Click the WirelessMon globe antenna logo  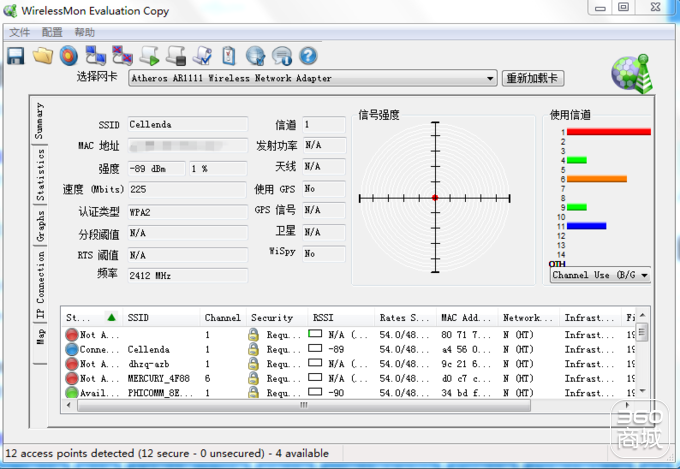tap(632, 74)
